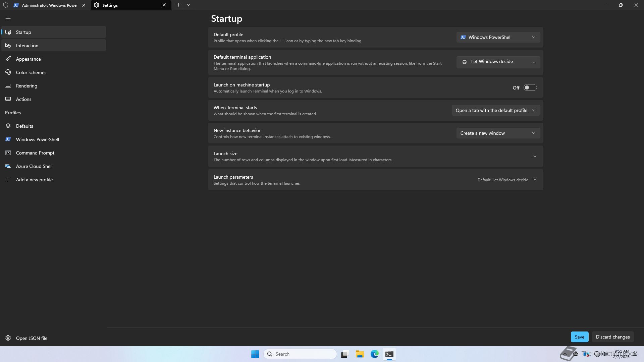Click the taskbar Search field

[300, 354]
